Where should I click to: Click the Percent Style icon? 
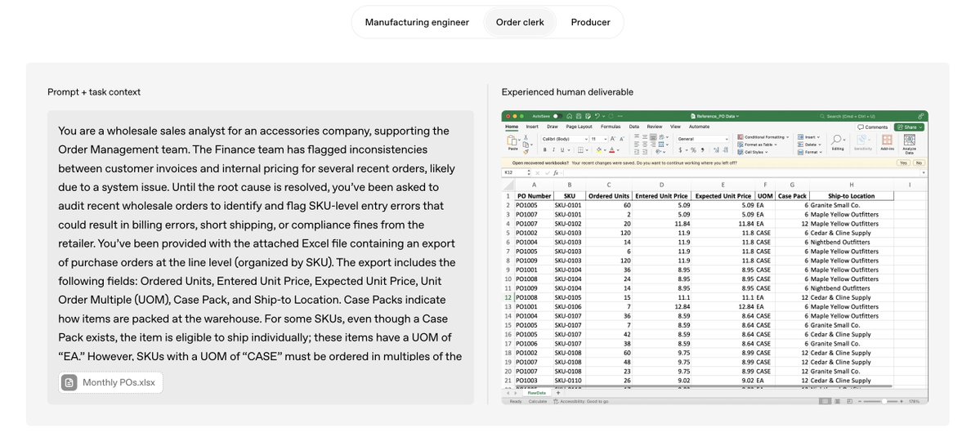click(693, 149)
